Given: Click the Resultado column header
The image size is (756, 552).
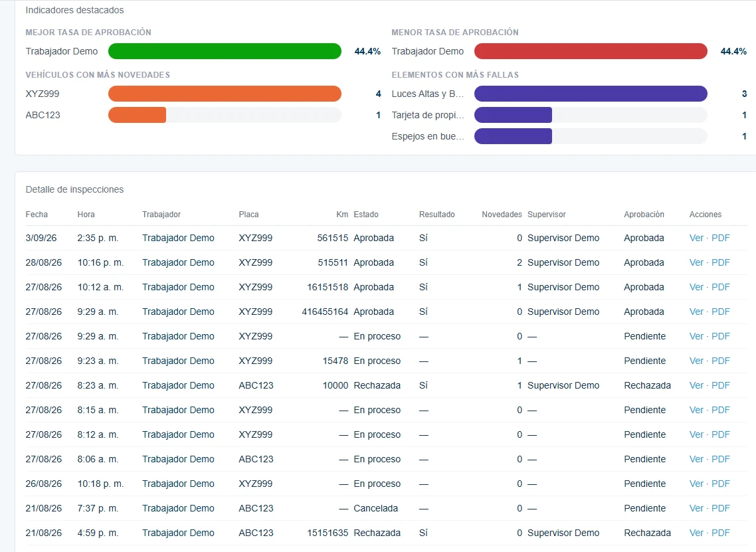Looking at the screenshot, I should (x=437, y=215).
